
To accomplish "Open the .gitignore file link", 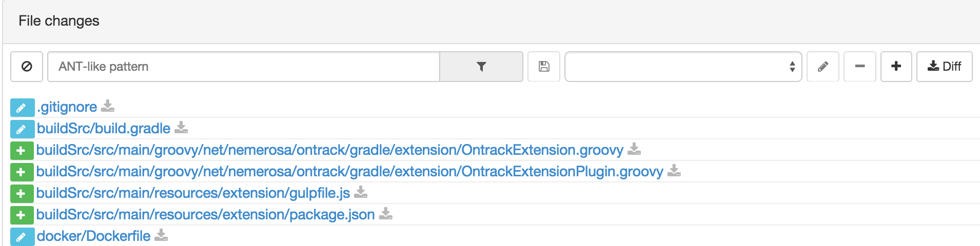I will pos(67,107).
